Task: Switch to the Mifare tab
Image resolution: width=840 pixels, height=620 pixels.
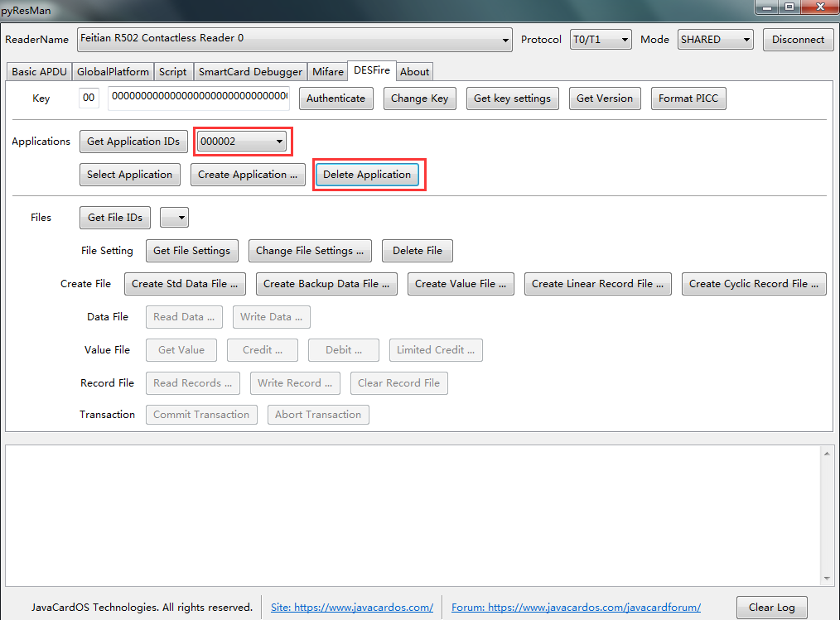Action: pos(328,72)
